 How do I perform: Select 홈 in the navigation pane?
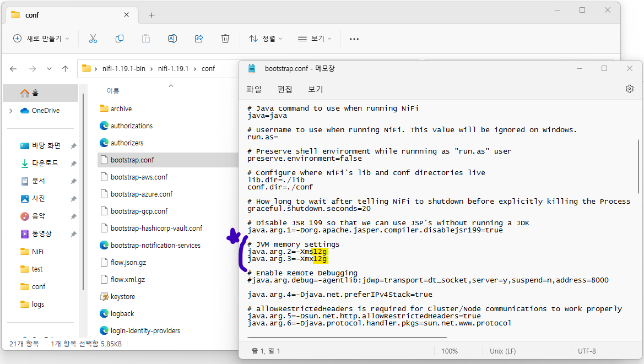pyautogui.click(x=40, y=93)
